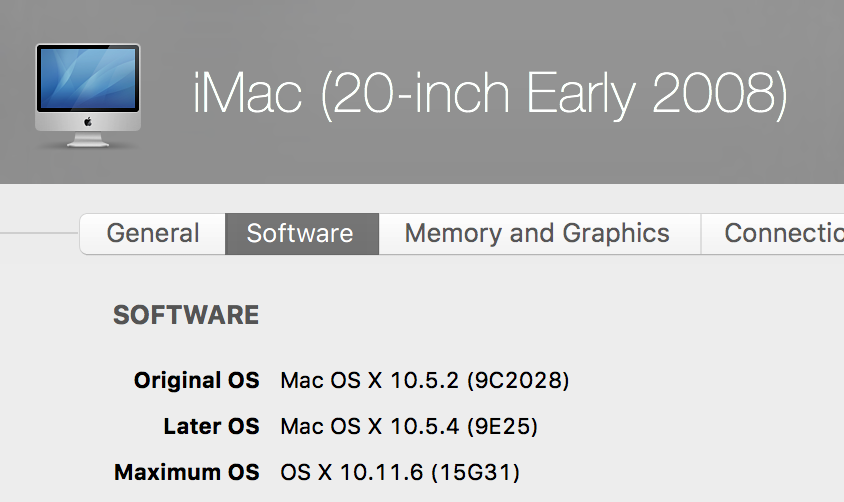This screenshot has height=502, width=844.
Task: Click the Original OS label
Action: 196,380
